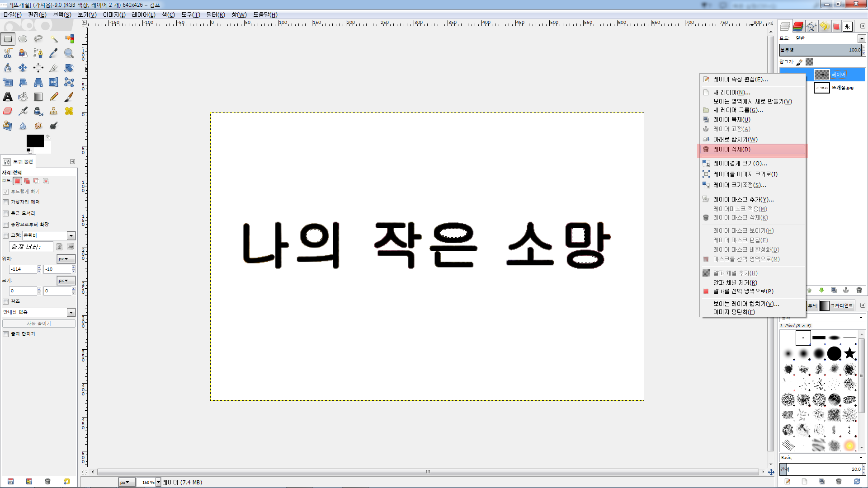The image size is (868, 488).
Task: Choose 알파를 선택 영역으로(P) menu entry
Action: click(x=752, y=291)
